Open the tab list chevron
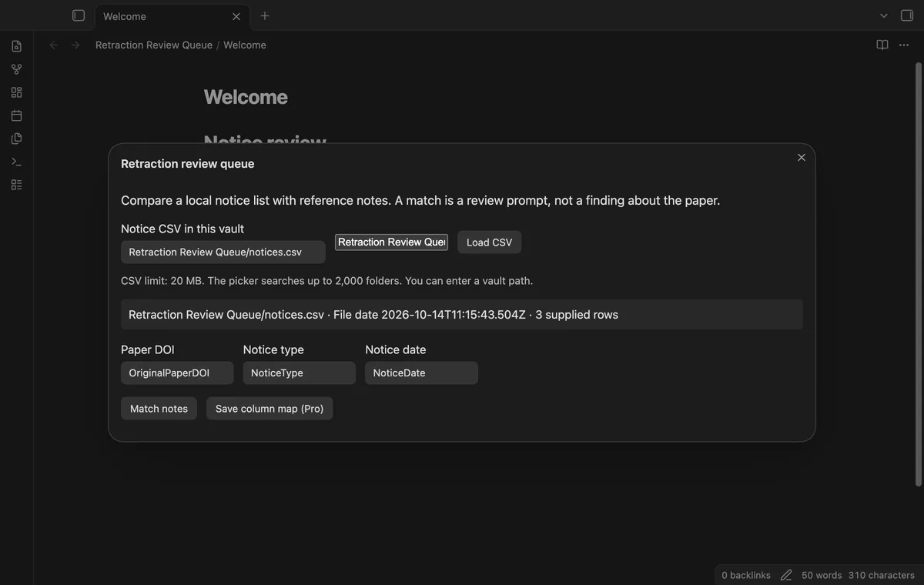This screenshot has height=585, width=924. pos(884,15)
